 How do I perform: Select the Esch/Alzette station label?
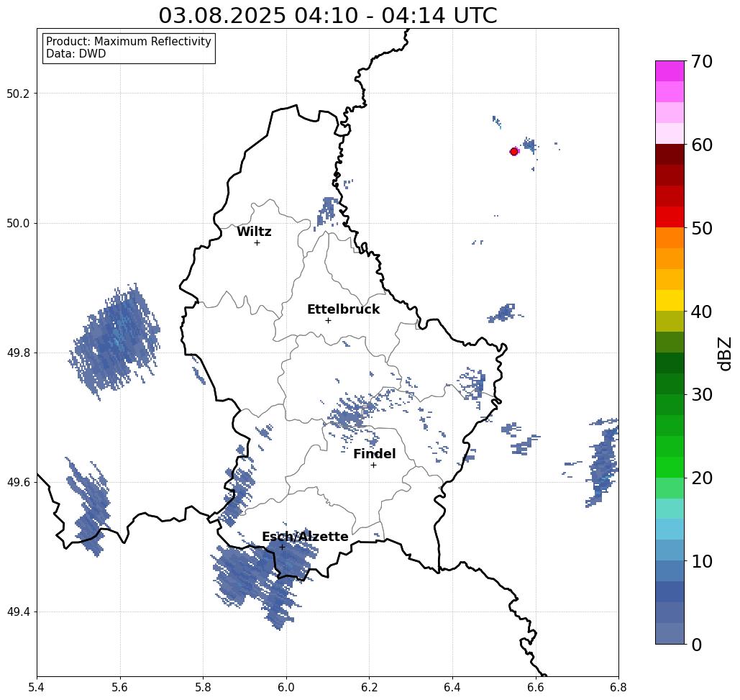tap(305, 536)
